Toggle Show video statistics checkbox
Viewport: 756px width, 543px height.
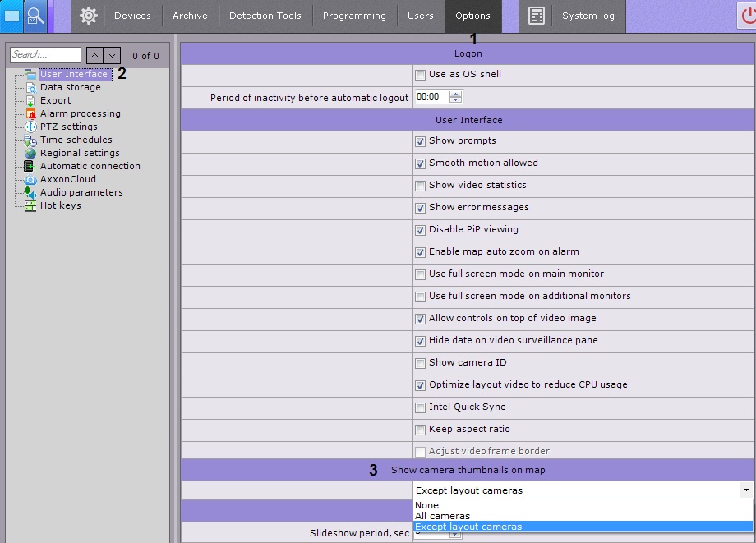click(420, 186)
